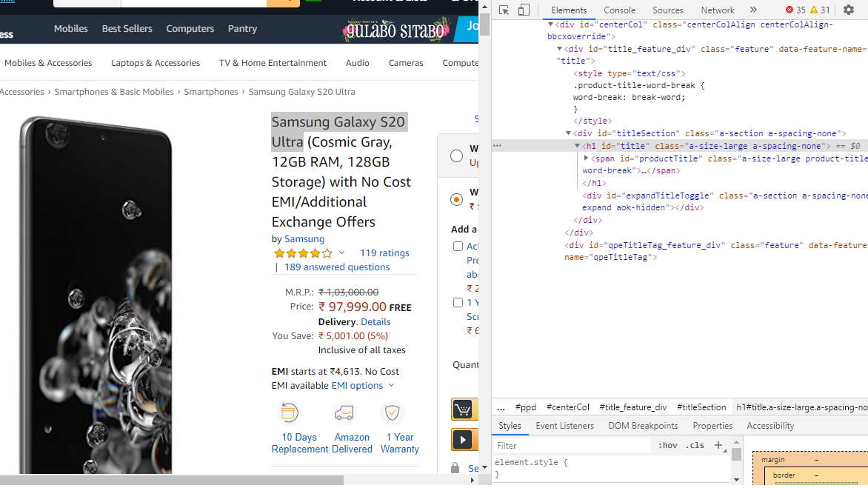
Task: Select #titleSection in DevTools breadcrumb
Action: coord(701,408)
